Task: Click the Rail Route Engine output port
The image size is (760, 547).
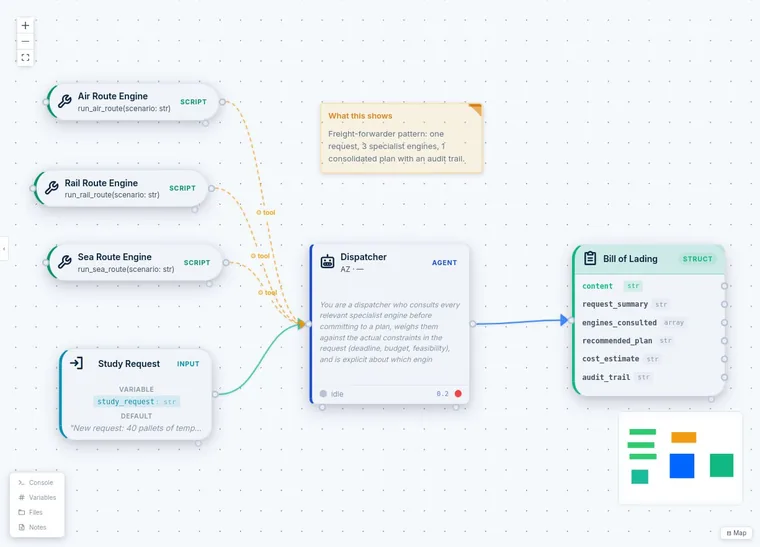Action: click(211, 188)
